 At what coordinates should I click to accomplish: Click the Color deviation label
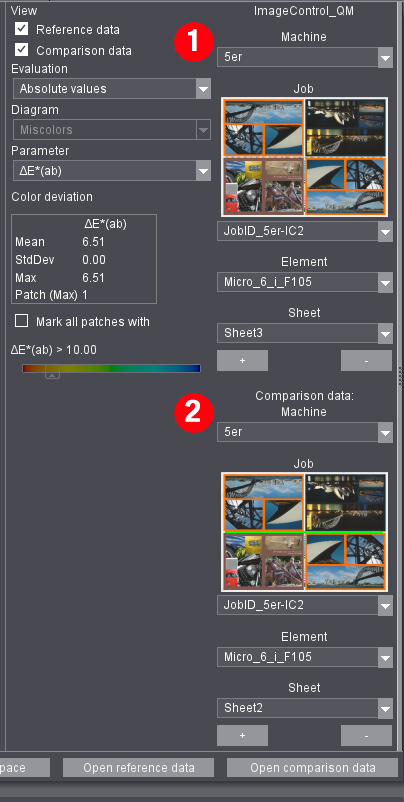[52, 197]
